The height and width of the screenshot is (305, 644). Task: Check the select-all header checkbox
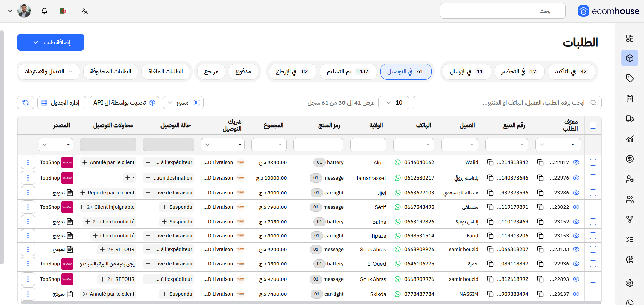pos(593,125)
